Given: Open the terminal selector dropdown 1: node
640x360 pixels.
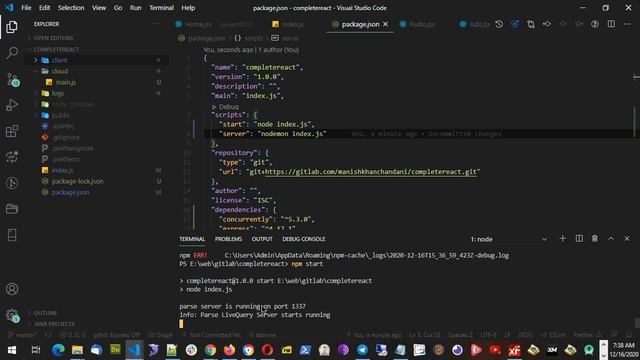Looking at the screenshot, I should click(508, 239).
